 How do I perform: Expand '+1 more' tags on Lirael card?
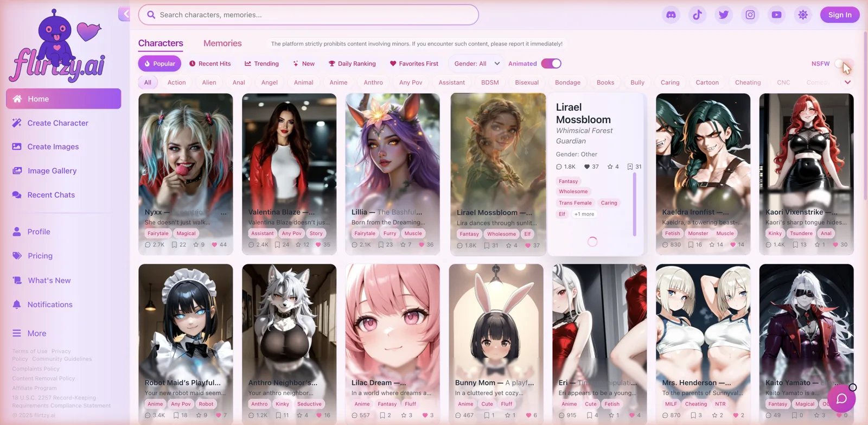click(584, 214)
